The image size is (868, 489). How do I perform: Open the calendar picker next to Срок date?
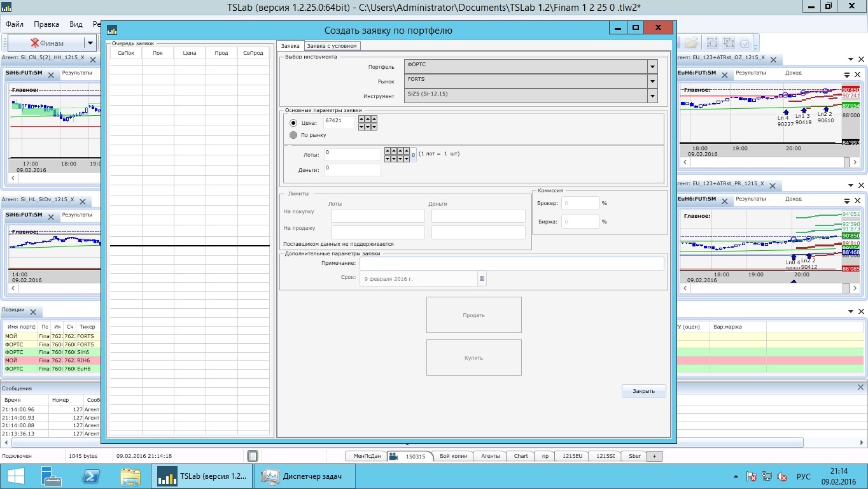(x=482, y=279)
